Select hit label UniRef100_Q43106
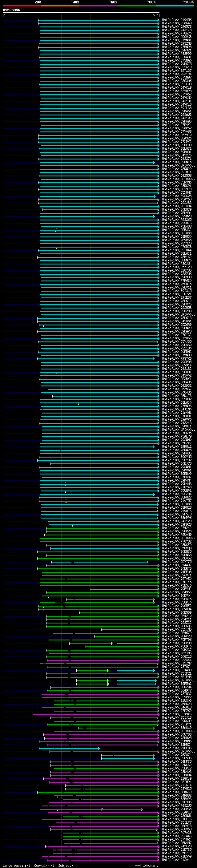 pos(177,118)
